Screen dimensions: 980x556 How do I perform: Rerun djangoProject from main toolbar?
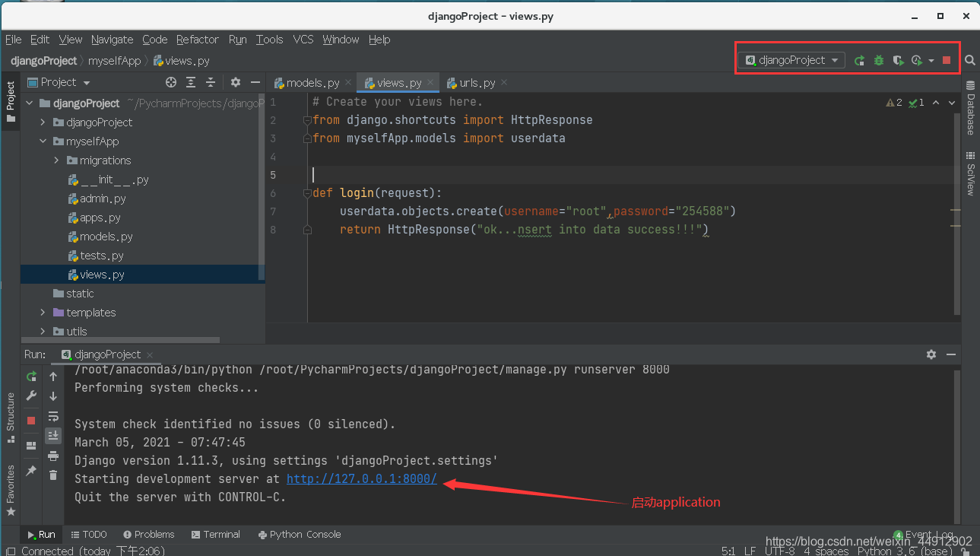[x=859, y=60]
